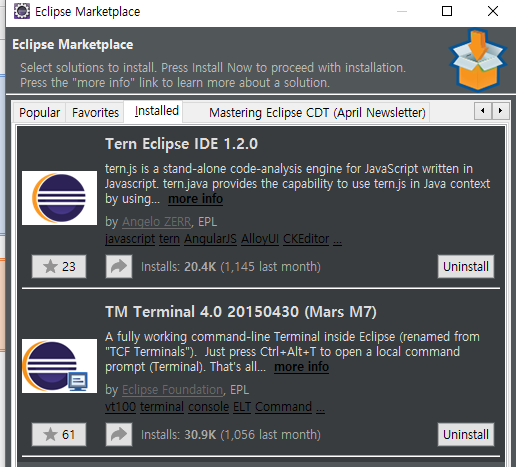Click Installs 30.9K count text
Viewport: 516px width, 467px height.
point(231,435)
